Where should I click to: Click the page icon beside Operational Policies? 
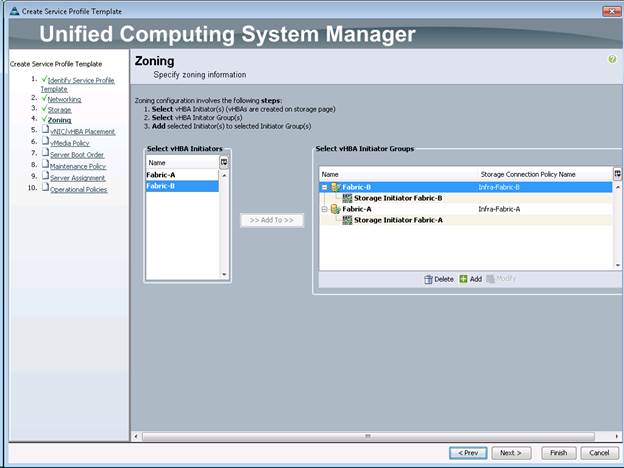[46, 188]
